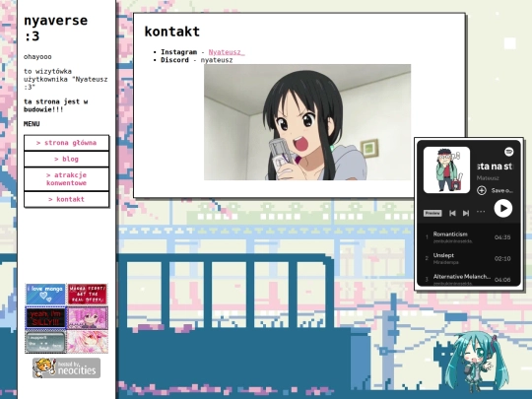Screen dimensions: 532x399
Task: Skip to next track in Spotify widget
Action: click(x=466, y=213)
